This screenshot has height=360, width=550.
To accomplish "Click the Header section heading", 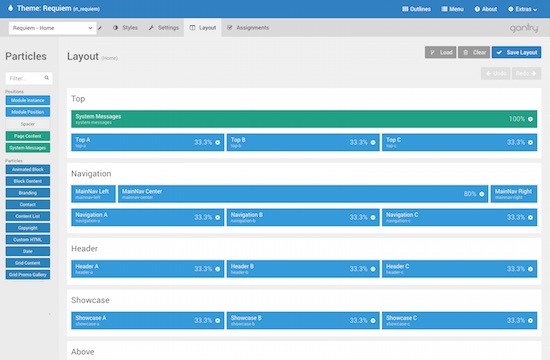I will point(85,249).
